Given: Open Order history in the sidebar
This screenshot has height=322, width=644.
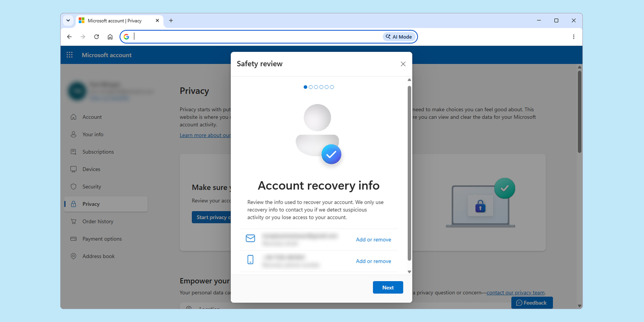Looking at the screenshot, I should [106, 221].
